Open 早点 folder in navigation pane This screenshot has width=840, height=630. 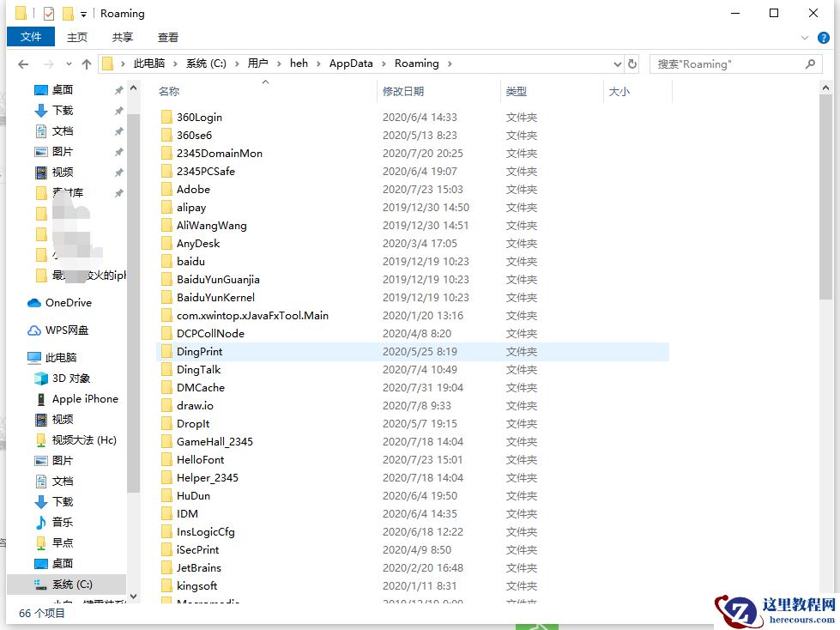[62, 542]
